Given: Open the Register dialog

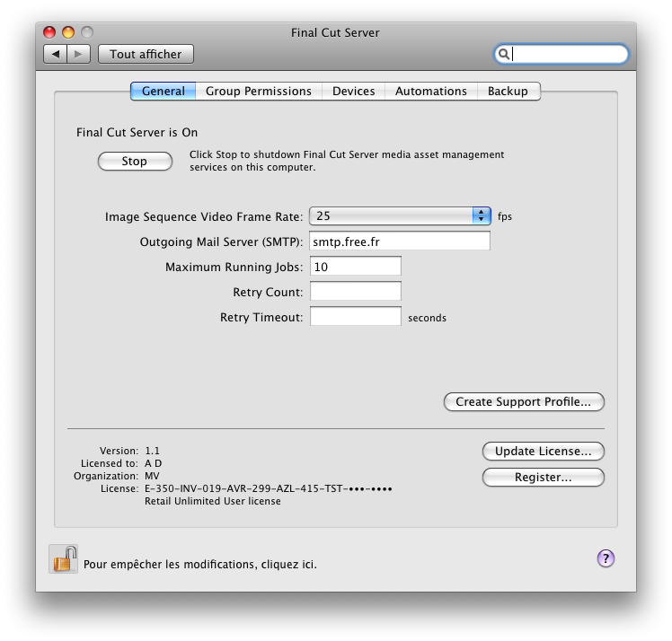Looking at the screenshot, I should 543,477.
